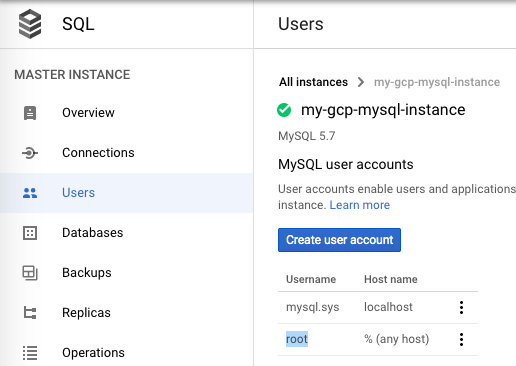Click the MySQL 5.7 version label
The width and height of the screenshot is (516, 366).
(x=307, y=136)
